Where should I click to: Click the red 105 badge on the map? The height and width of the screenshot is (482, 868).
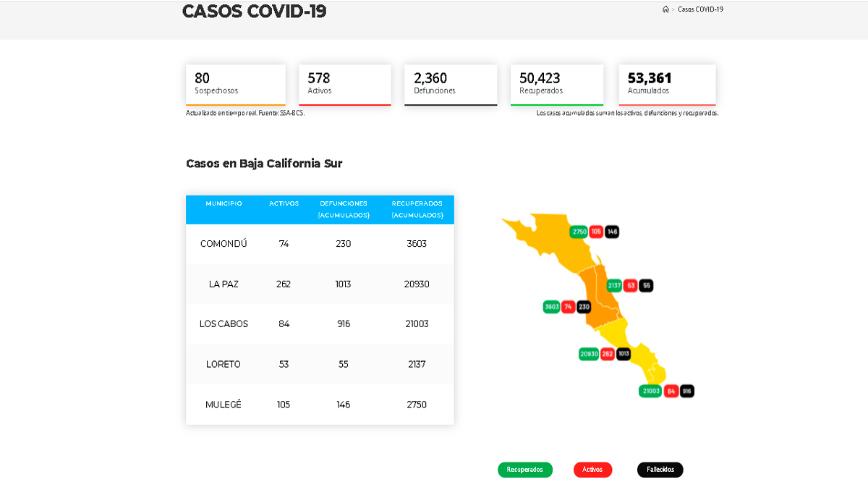pos(596,232)
